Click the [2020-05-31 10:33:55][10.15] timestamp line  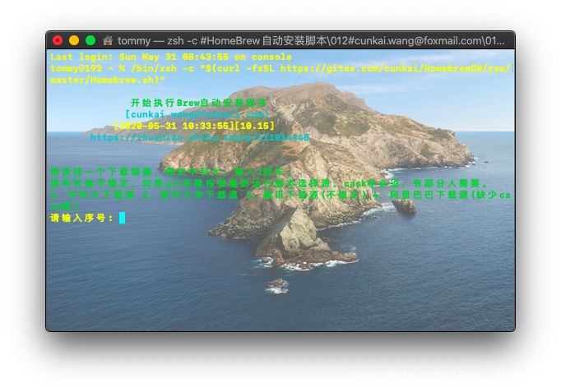point(194,126)
